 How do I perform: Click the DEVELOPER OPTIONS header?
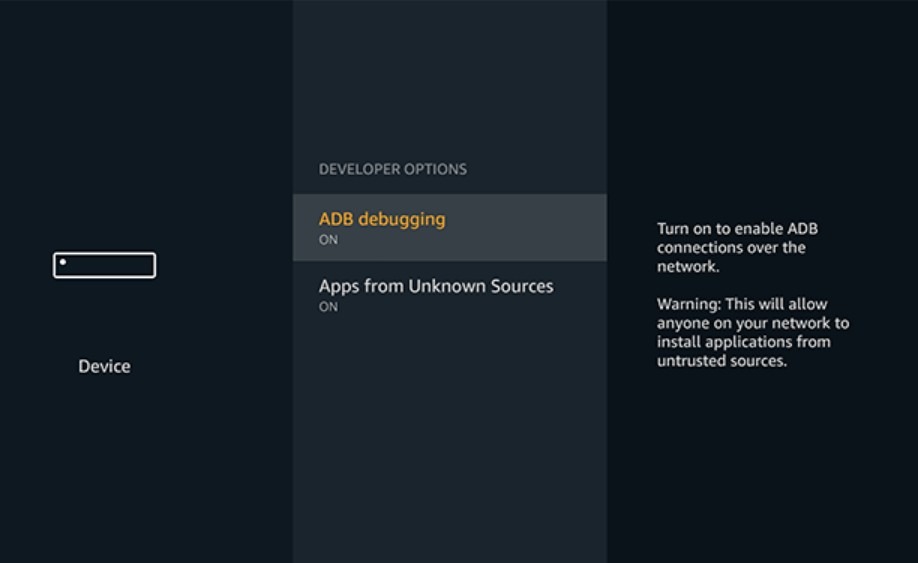392,169
